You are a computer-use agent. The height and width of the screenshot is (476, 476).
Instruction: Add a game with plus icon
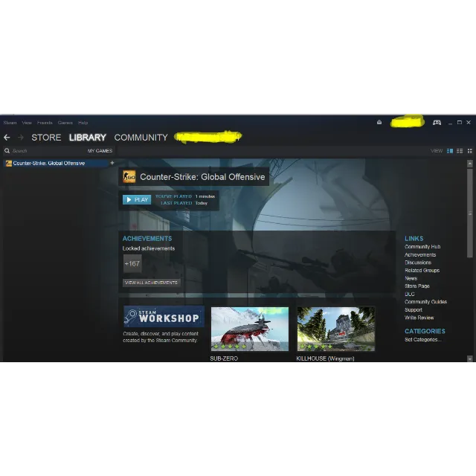[112, 163]
